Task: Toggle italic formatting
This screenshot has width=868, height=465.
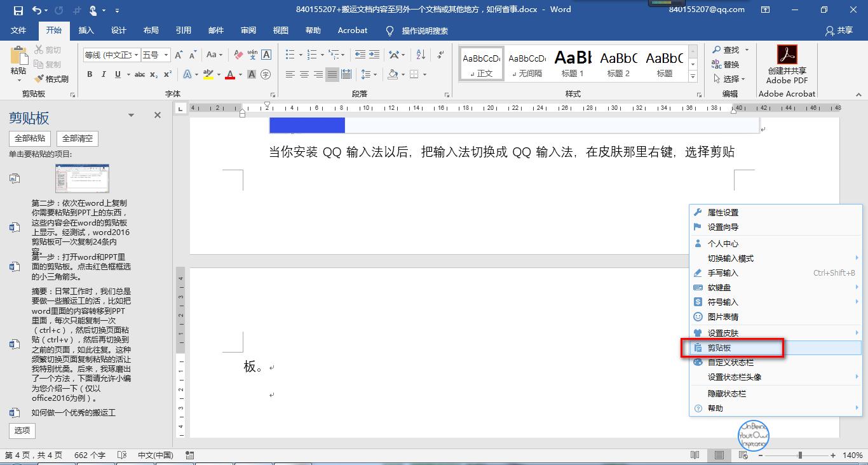Action: coord(104,74)
